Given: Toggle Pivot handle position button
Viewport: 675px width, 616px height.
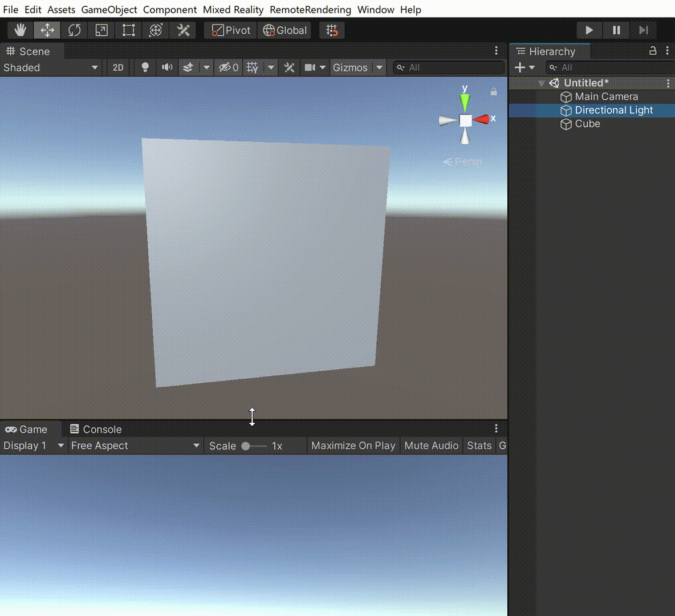Looking at the screenshot, I should coord(231,30).
